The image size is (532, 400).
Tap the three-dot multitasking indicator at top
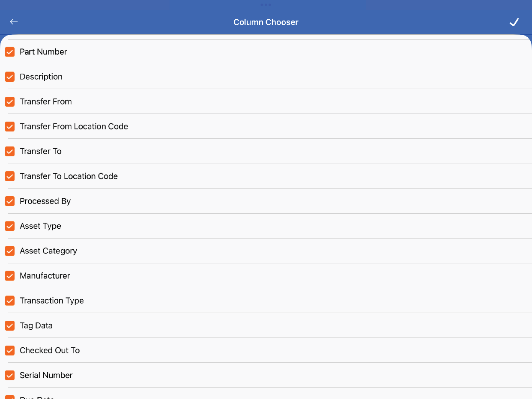pyautogui.click(x=266, y=5)
